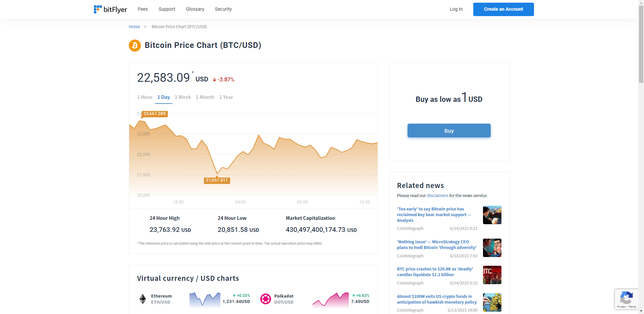The width and height of the screenshot is (644, 314).
Task: Click the BTC crash article thumbnail
Action: point(492,275)
